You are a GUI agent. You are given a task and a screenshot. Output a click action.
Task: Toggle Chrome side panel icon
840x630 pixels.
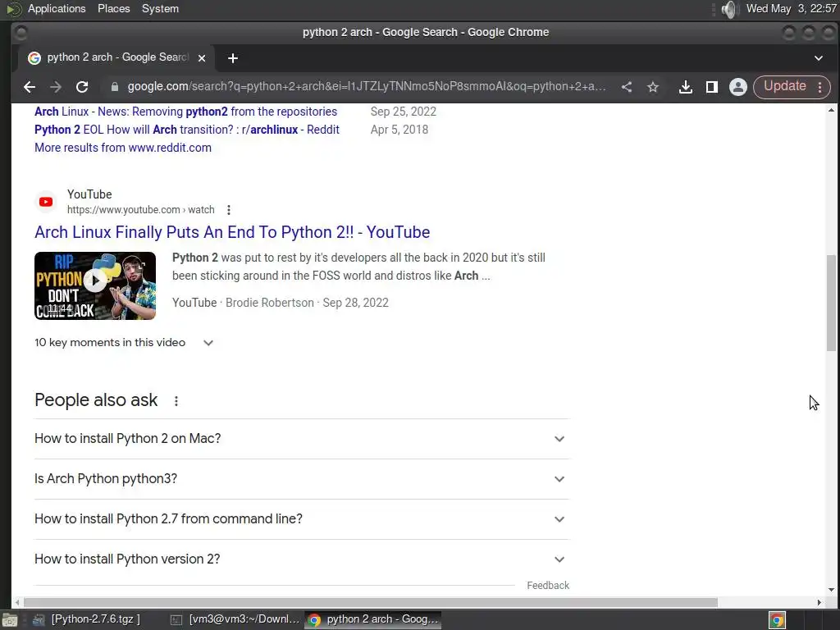pos(711,87)
